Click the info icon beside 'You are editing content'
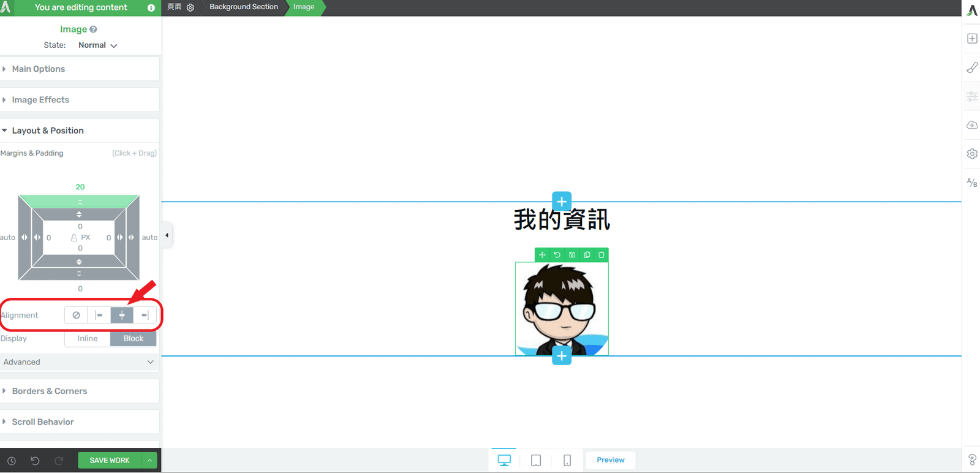980x473 pixels. point(151,8)
